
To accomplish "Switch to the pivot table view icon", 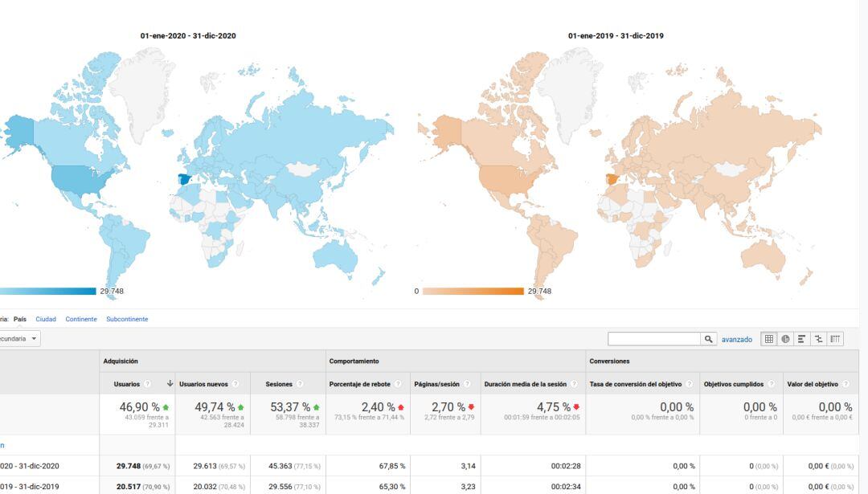I will pyautogui.click(x=836, y=339).
